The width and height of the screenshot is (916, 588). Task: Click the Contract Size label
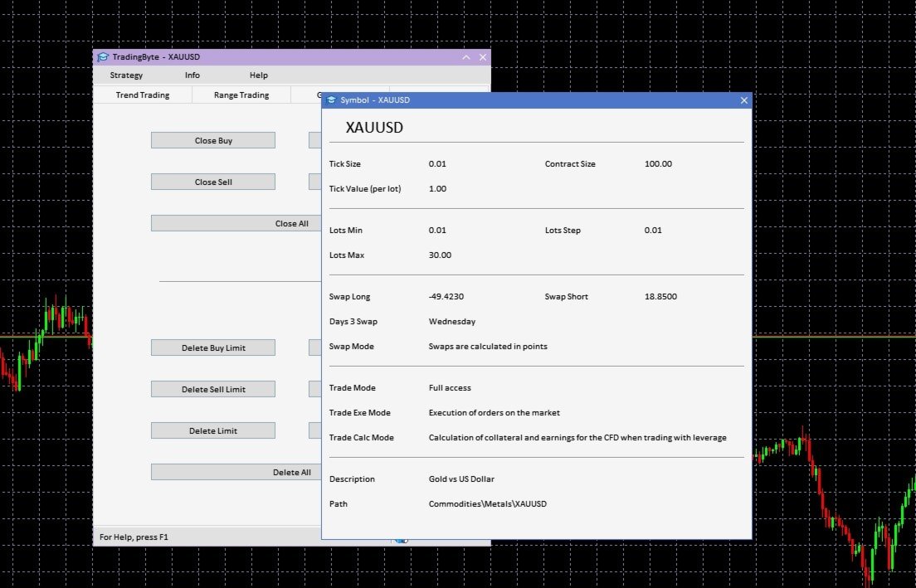click(570, 164)
